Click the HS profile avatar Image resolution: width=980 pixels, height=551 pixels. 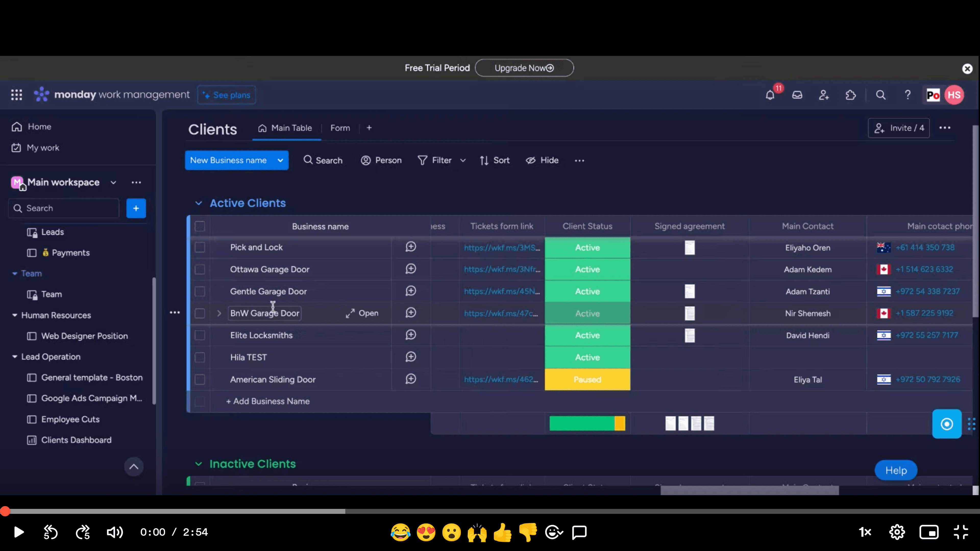click(x=954, y=95)
